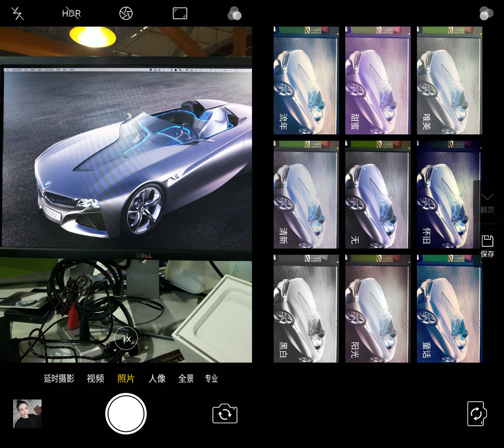The image size is (504, 448).
Task: Apply the 黑白 black-and-white filter
Action: coord(306,309)
